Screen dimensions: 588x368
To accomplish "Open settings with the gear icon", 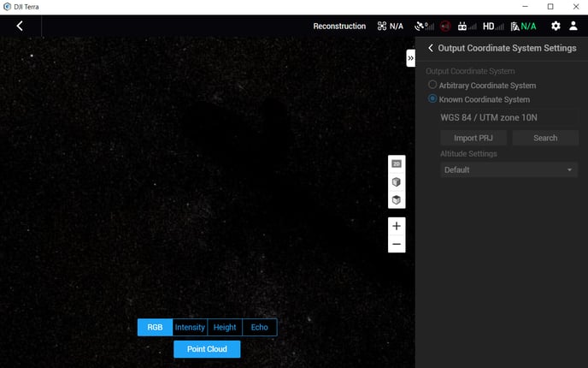I will click(556, 26).
